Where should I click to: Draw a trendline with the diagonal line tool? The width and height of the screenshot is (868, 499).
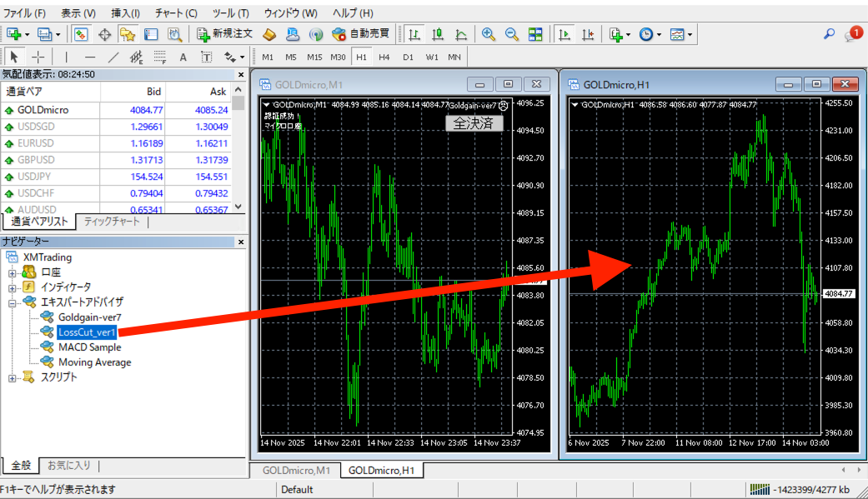tap(113, 57)
